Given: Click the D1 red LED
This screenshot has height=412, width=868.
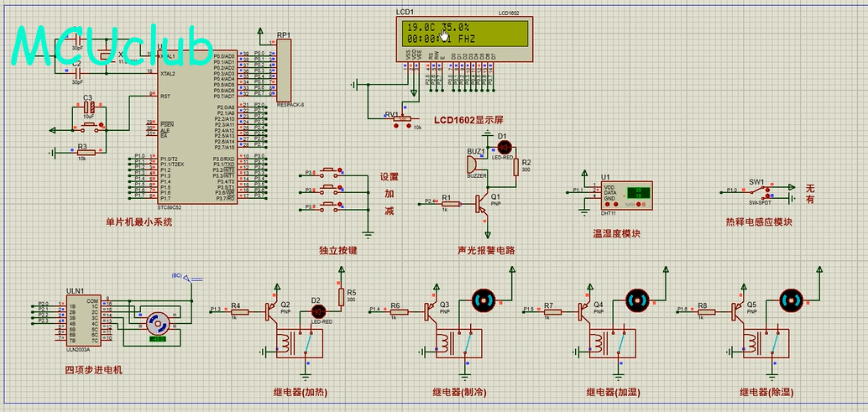Looking at the screenshot, I should (504, 147).
